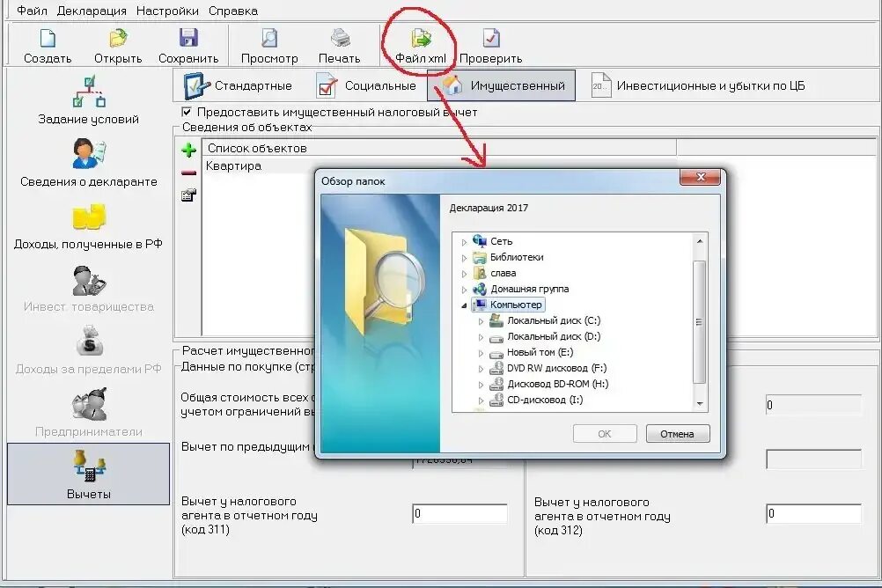Select Библиотеки folder in tree
The image size is (882, 588).
[517, 257]
